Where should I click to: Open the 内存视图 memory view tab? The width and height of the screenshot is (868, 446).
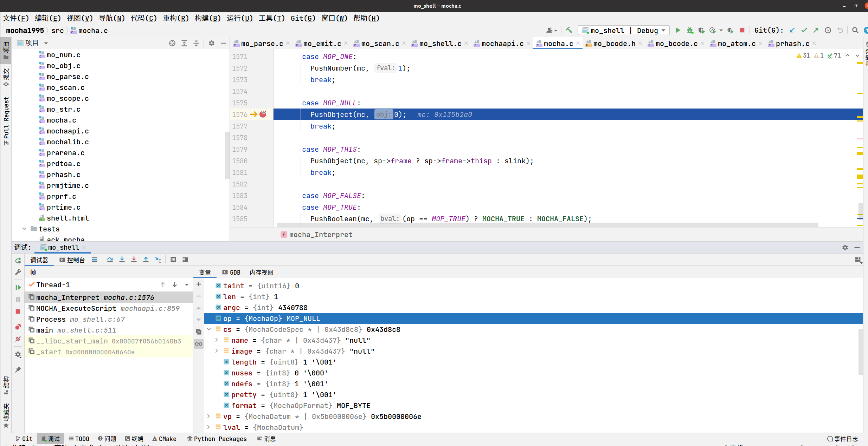(261, 273)
